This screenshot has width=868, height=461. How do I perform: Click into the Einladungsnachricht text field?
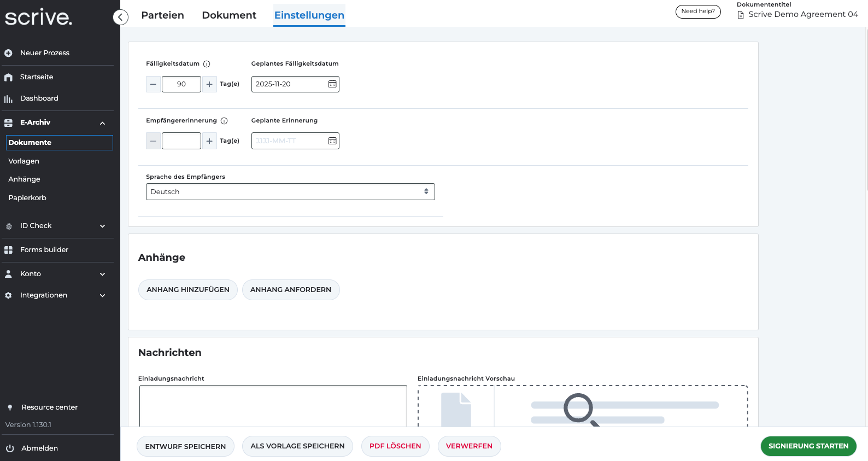pos(273,405)
